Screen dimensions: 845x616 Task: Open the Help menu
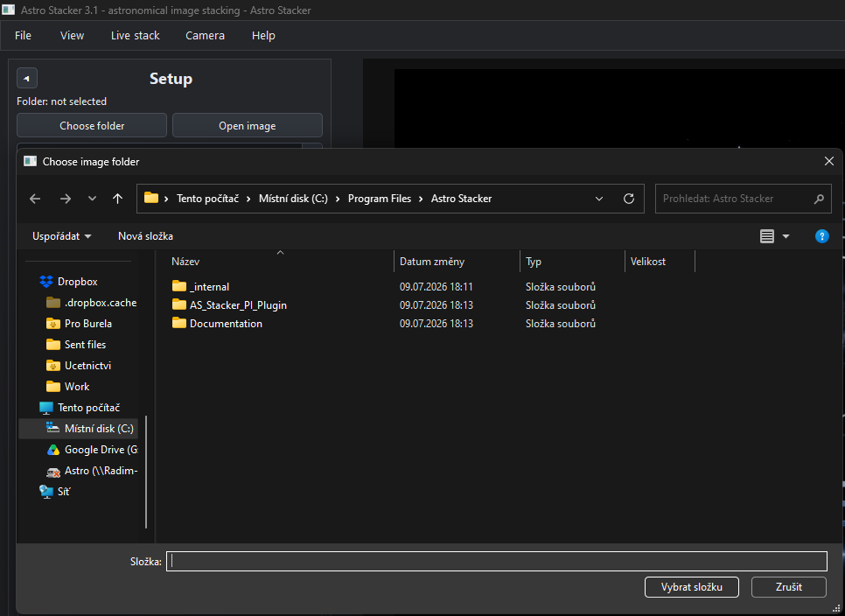(263, 36)
